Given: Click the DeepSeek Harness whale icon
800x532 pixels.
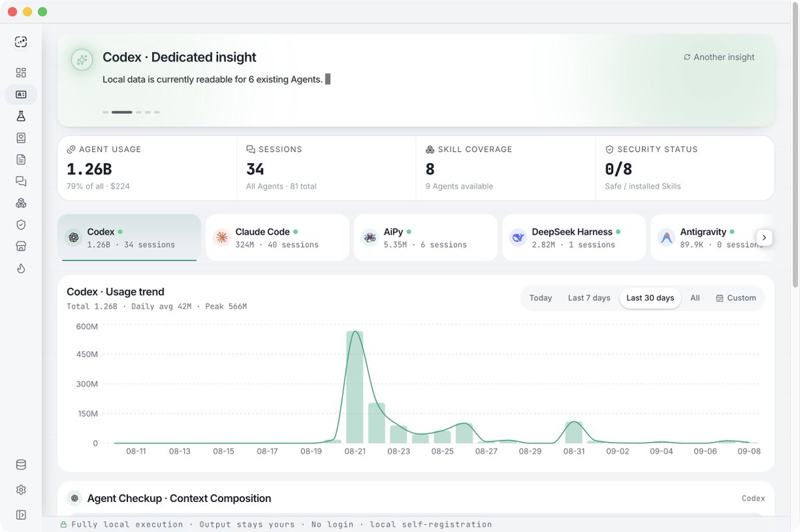Looking at the screenshot, I should (518, 237).
